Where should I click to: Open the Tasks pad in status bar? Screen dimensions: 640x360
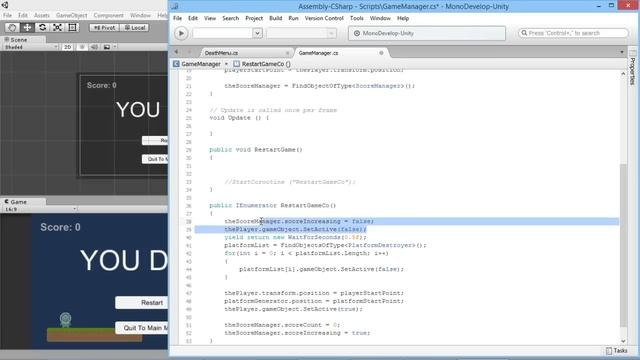coord(617,351)
